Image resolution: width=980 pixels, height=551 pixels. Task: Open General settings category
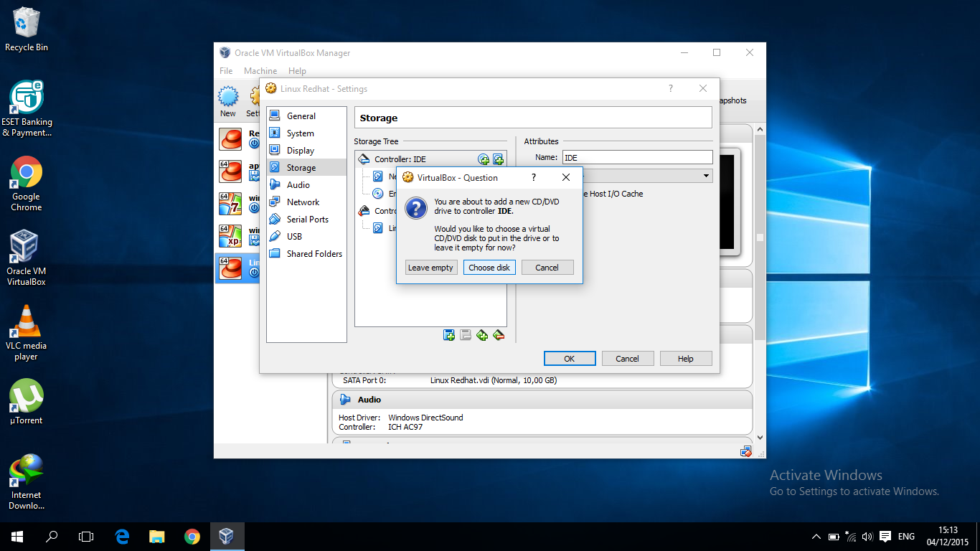pyautogui.click(x=306, y=116)
